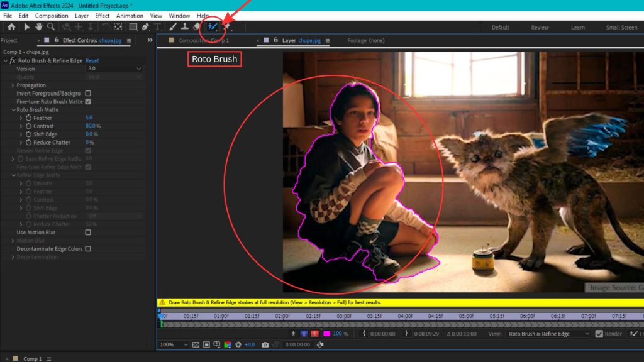Click the magenta overlay color swatch
This screenshot has height=362, width=644.
326,334
